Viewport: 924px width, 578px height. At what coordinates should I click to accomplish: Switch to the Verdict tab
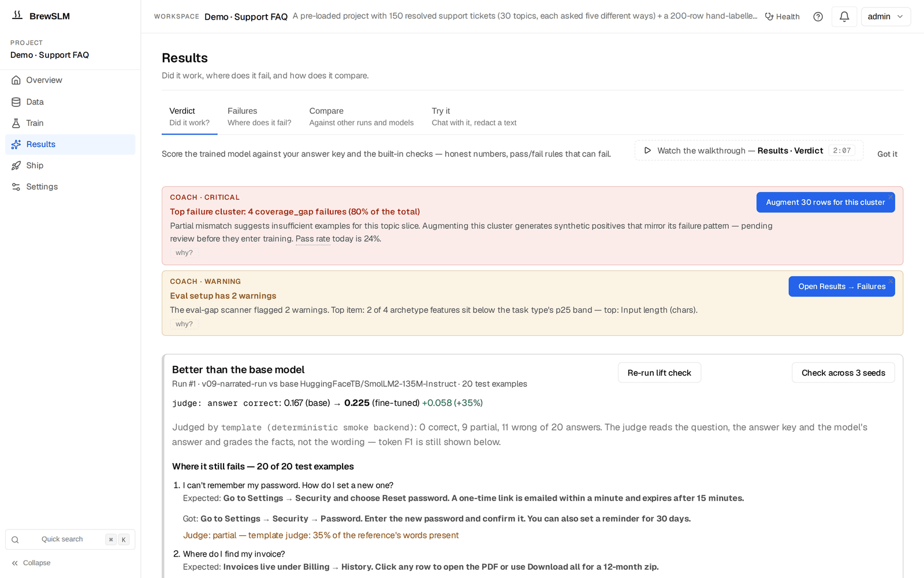point(189,116)
